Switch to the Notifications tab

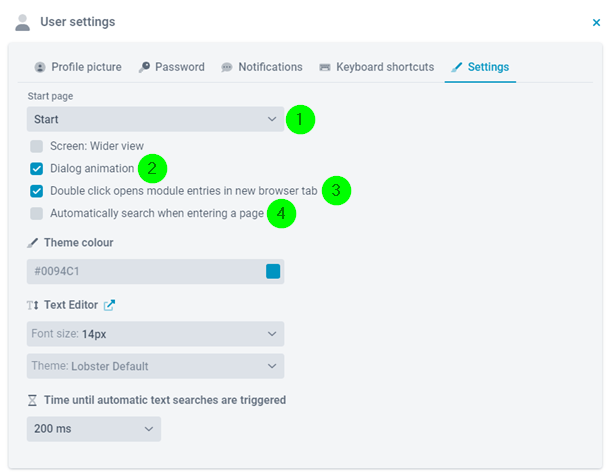click(x=262, y=67)
